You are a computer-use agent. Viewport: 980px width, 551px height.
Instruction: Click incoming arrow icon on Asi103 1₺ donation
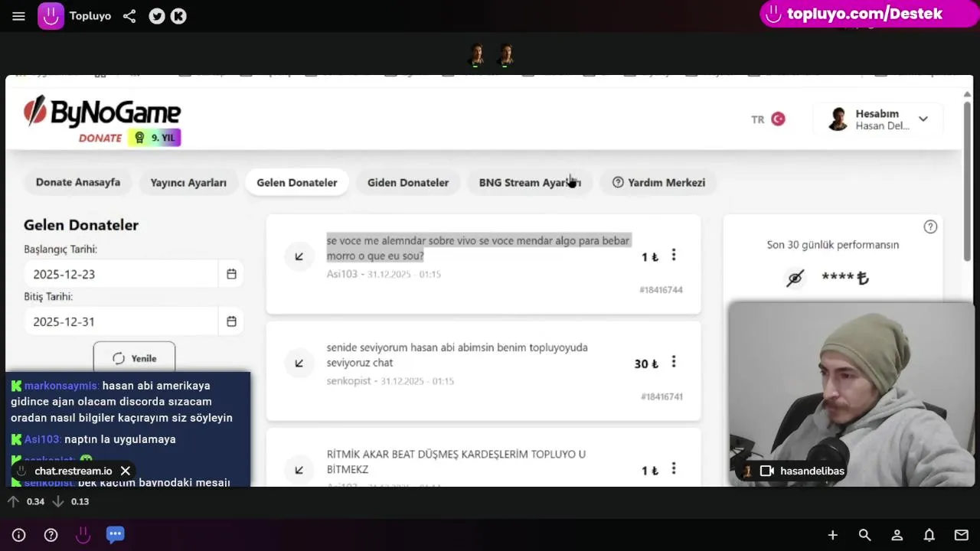pos(299,256)
